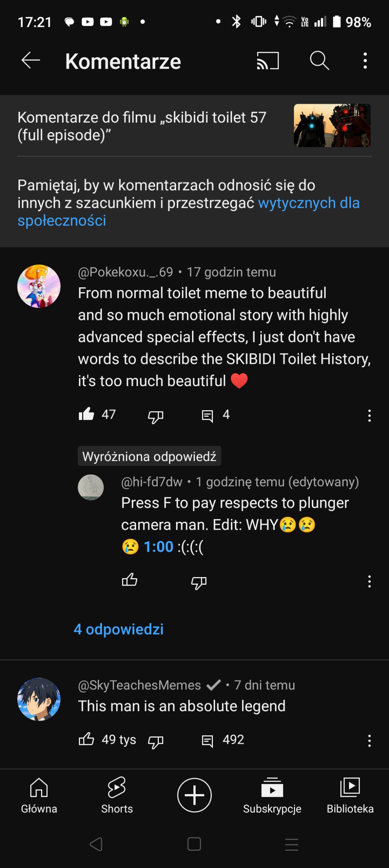Open the SkyTeachesMemes profile avatar
This screenshot has height=868, width=389.
click(x=39, y=699)
